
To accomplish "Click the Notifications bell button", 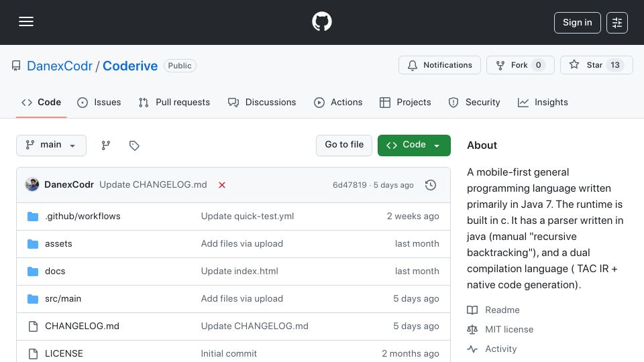I will [439, 65].
